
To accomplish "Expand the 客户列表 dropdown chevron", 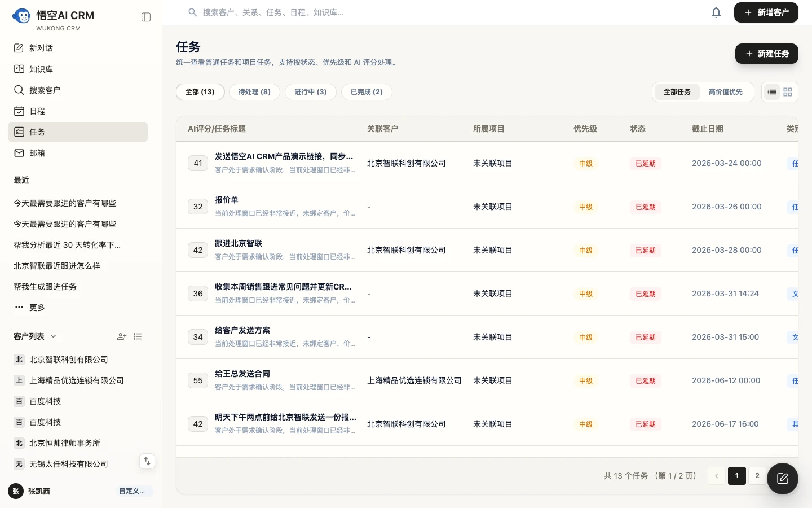I will [54, 336].
